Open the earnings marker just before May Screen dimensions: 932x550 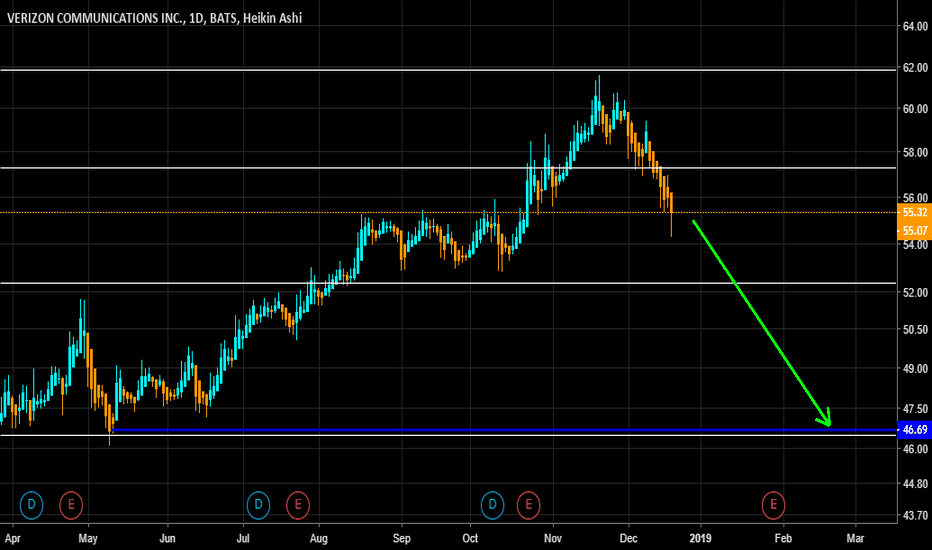tap(71, 505)
